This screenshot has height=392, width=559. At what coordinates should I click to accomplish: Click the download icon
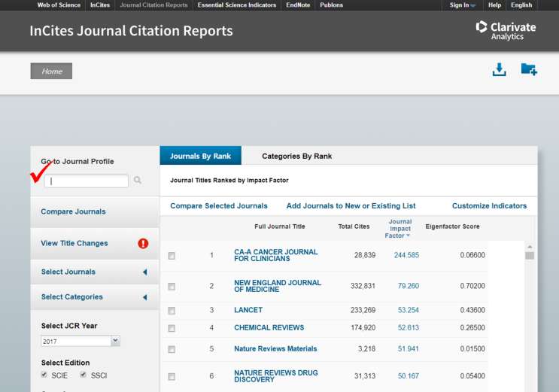[499, 69]
